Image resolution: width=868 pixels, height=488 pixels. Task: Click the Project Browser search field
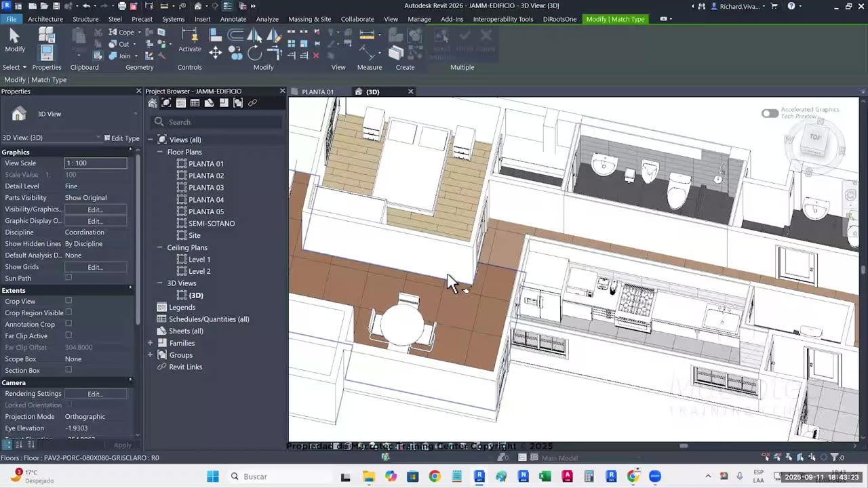pos(217,122)
